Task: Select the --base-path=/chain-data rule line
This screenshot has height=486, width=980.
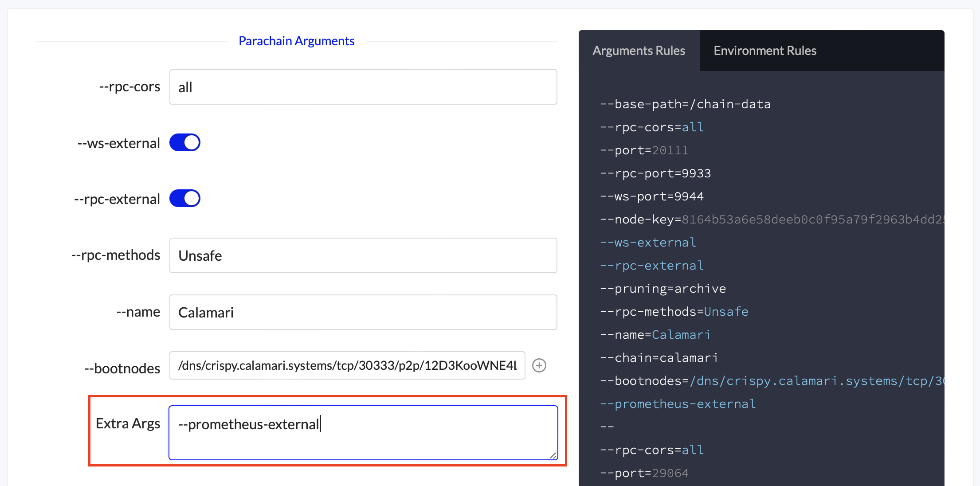Action: pos(685,104)
